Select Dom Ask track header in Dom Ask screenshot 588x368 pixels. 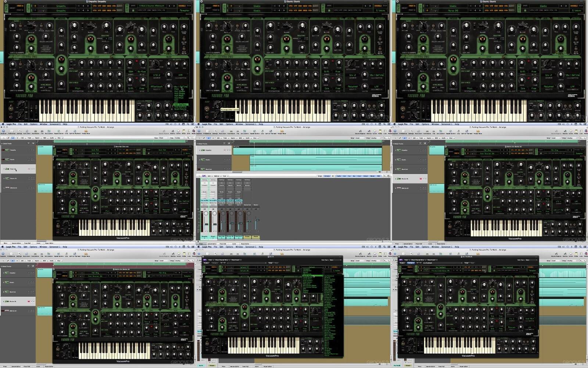click(x=18, y=169)
